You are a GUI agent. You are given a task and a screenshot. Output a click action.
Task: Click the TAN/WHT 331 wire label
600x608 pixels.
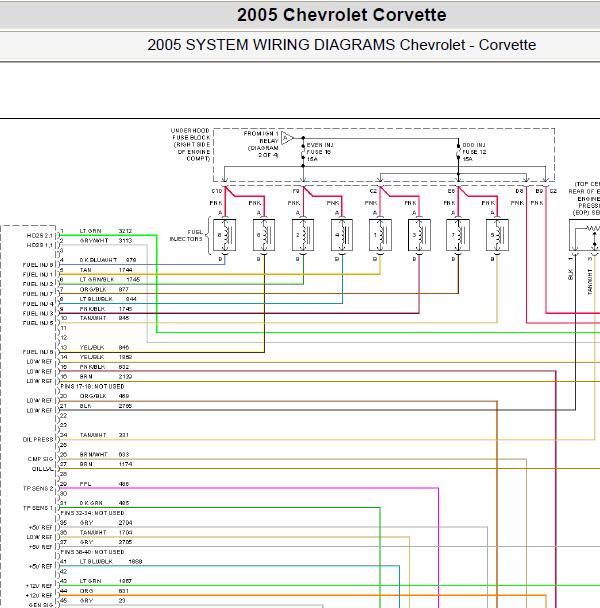click(x=104, y=435)
